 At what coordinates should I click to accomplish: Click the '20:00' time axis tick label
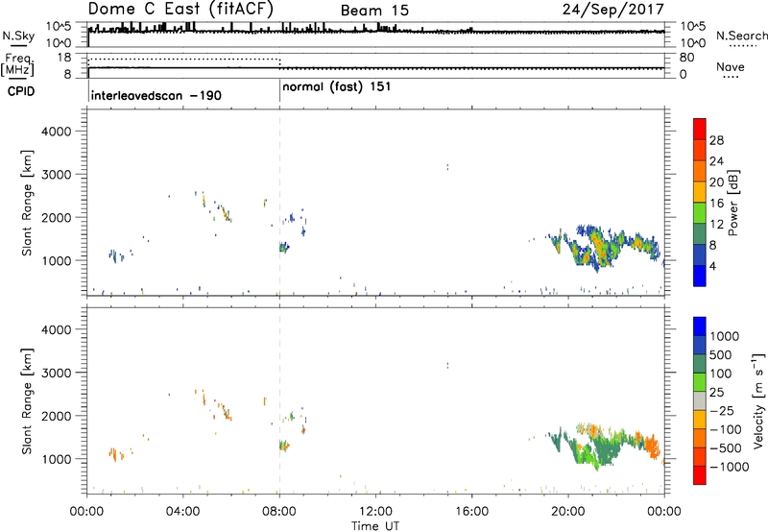point(568,512)
